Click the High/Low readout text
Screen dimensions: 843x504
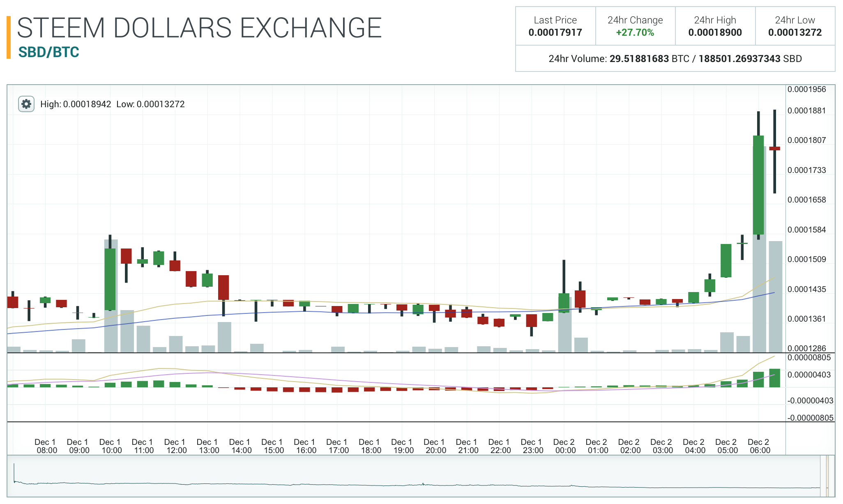[112, 104]
